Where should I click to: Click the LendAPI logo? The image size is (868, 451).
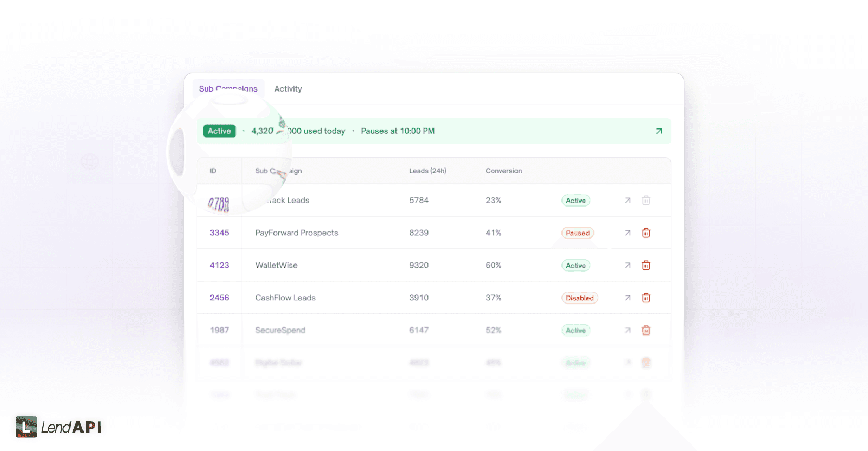coord(59,427)
